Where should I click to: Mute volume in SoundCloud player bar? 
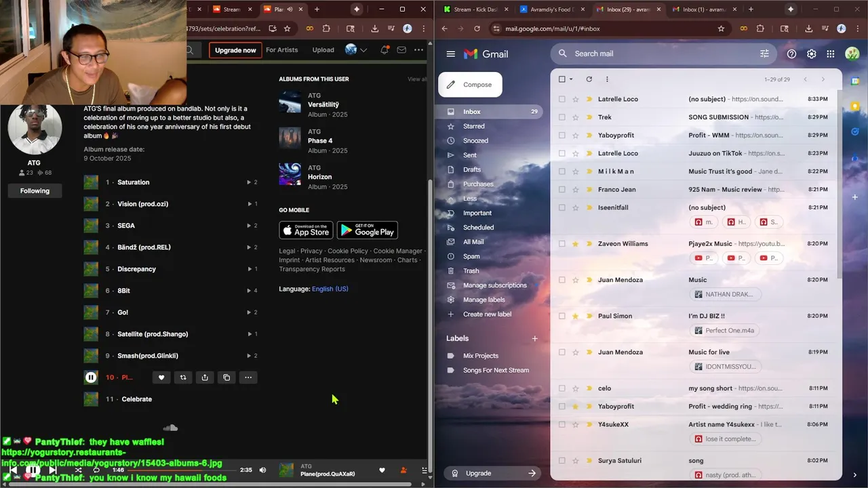pos(263,470)
